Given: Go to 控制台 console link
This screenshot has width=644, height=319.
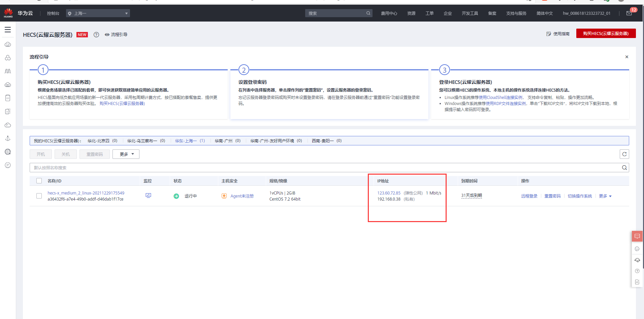Looking at the screenshot, I should point(53,13).
